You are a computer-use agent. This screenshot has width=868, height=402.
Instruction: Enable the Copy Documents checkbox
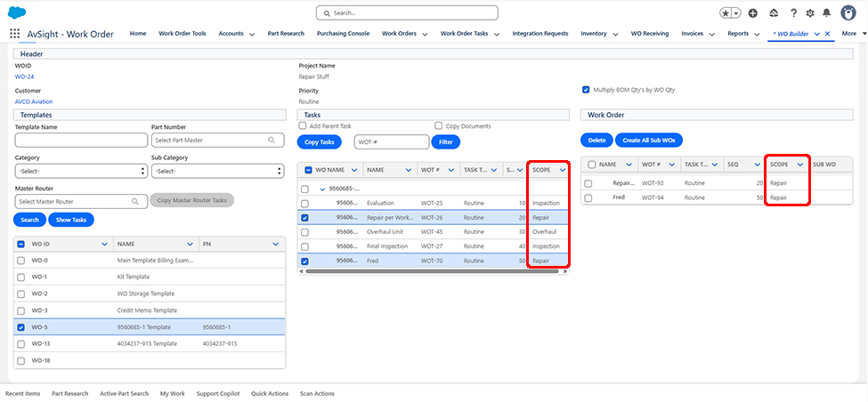[x=439, y=125]
